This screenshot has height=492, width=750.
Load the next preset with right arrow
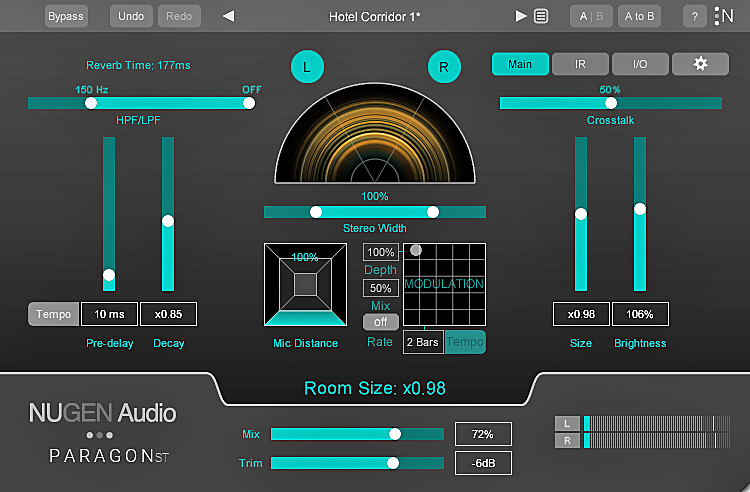520,16
